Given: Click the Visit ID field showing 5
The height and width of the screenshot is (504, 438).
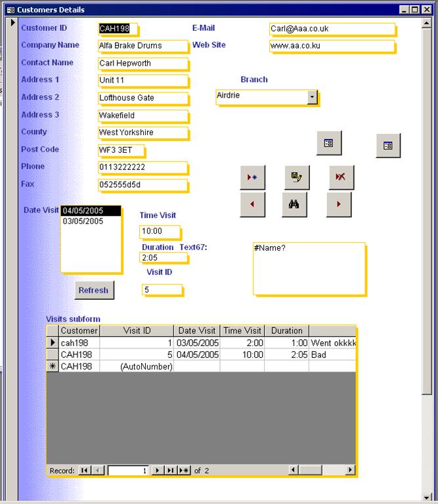Looking at the screenshot, I should (162, 289).
